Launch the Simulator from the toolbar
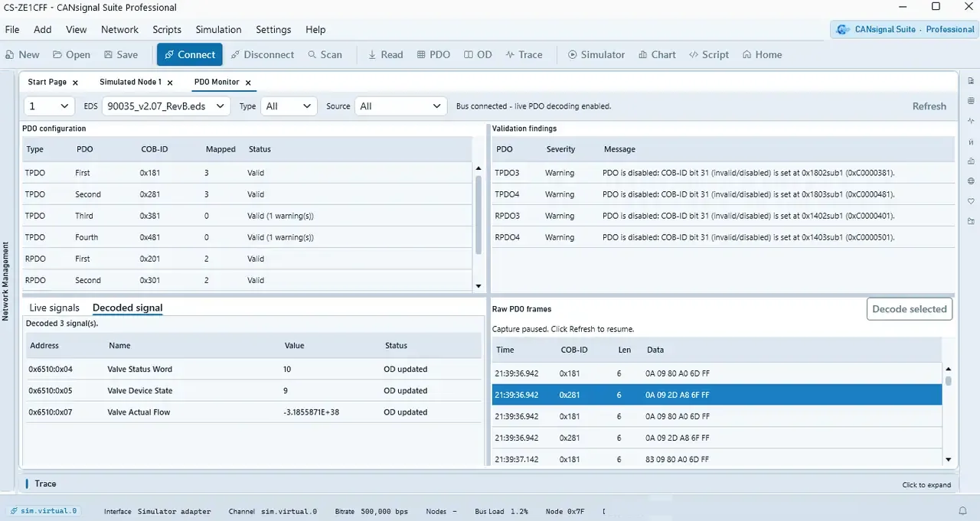980x521 pixels. point(596,54)
